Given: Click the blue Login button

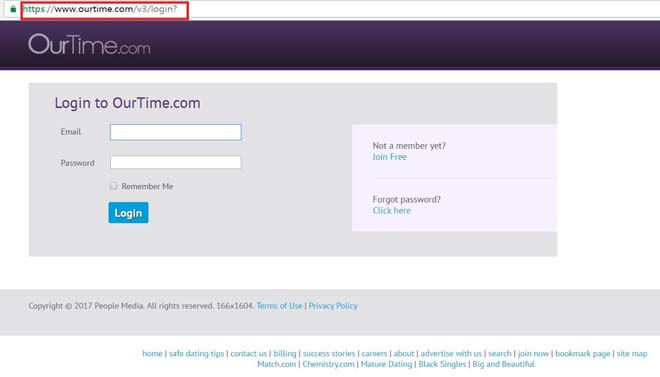Looking at the screenshot, I should [x=128, y=213].
